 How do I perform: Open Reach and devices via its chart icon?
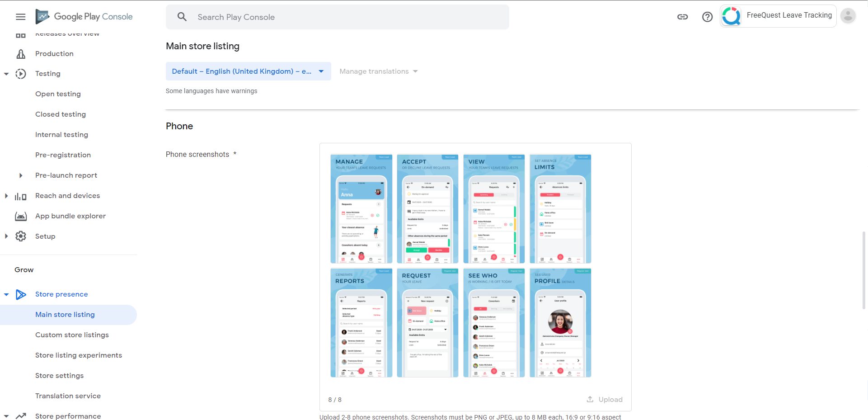pos(21,195)
